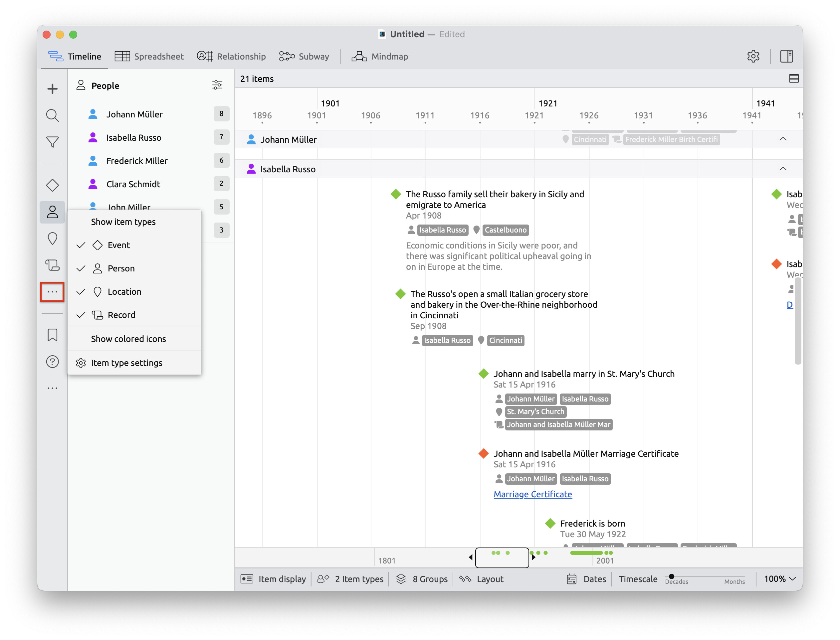Open the 100% zoom dropdown
Screen dimensions: 840x640
pyautogui.click(x=779, y=579)
